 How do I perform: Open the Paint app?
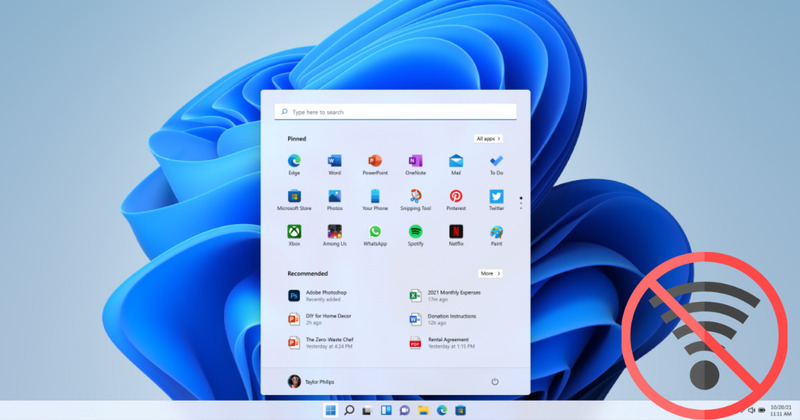496,235
